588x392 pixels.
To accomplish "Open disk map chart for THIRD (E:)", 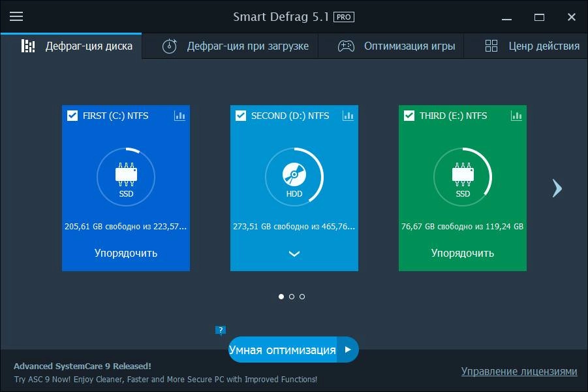I will click(516, 116).
